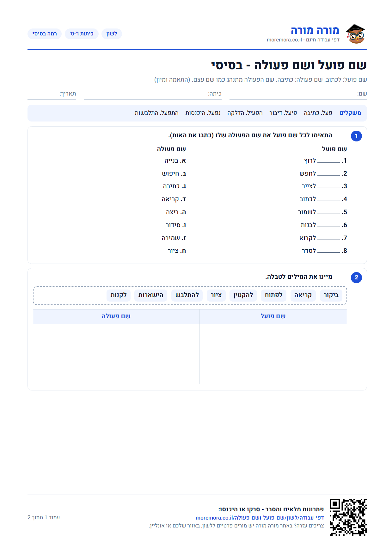Pick the "הישארות" chip in the word bank
This screenshot has width=392, height=555.
(151, 295)
